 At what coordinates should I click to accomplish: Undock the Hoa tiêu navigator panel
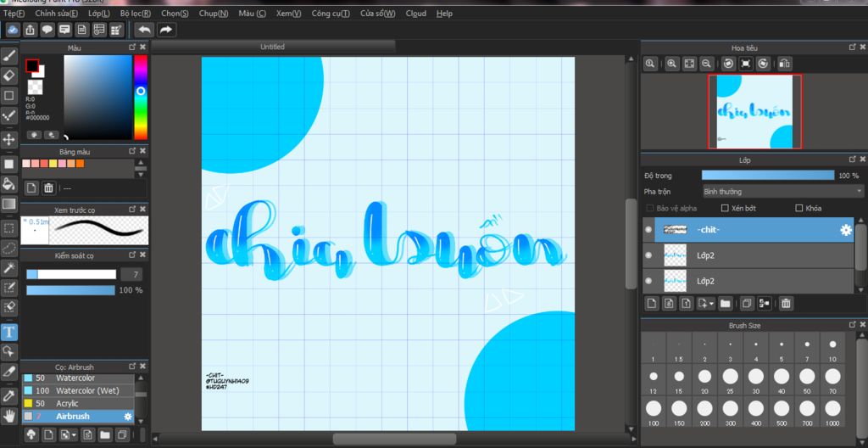[x=853, y=48]
